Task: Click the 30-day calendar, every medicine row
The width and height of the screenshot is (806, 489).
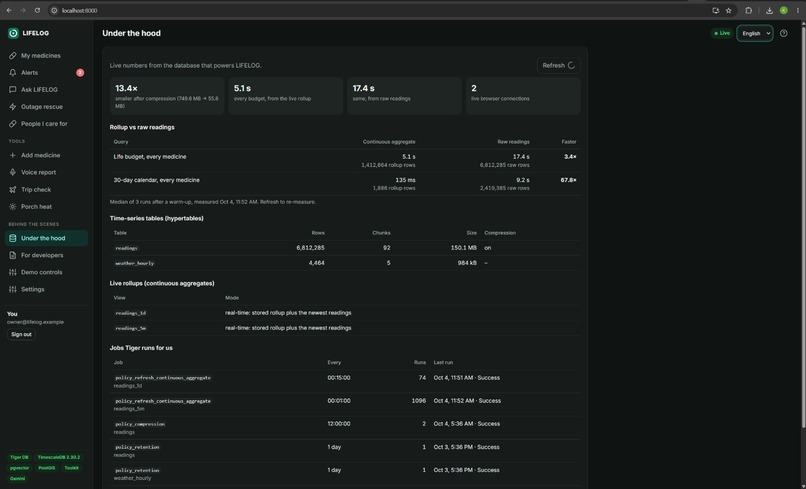Action: click(345, 184)
